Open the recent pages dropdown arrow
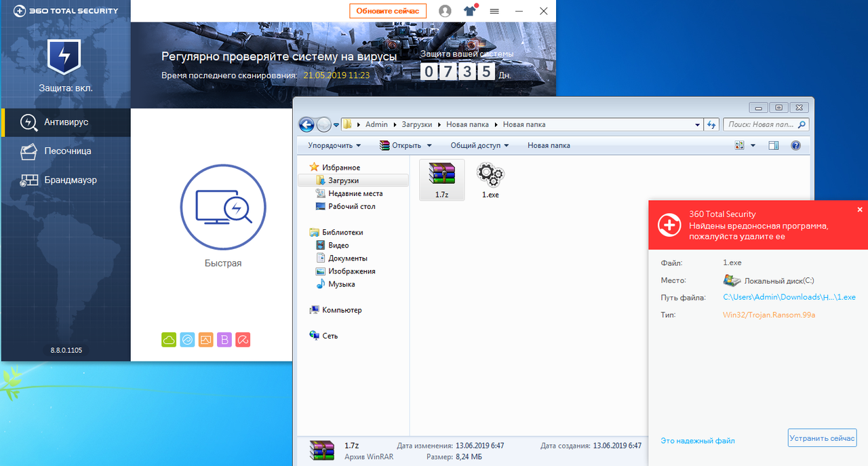Viewport: 868px width, 466px height. 336,125
